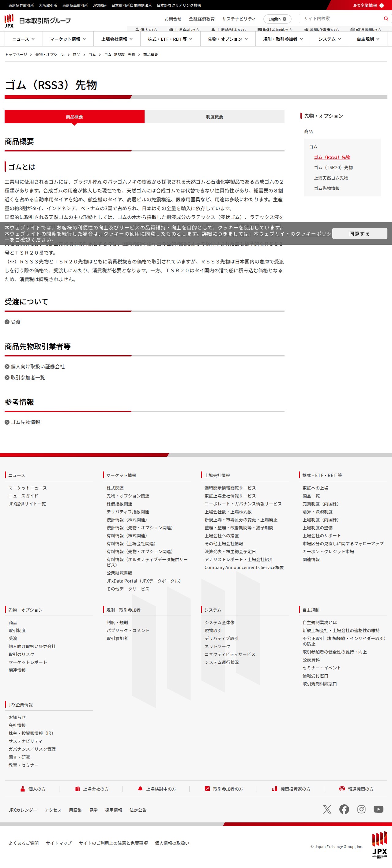Open 取引規制相談窓口 footer link
Viewport: 392px width, 868px height.
(320, 684)
